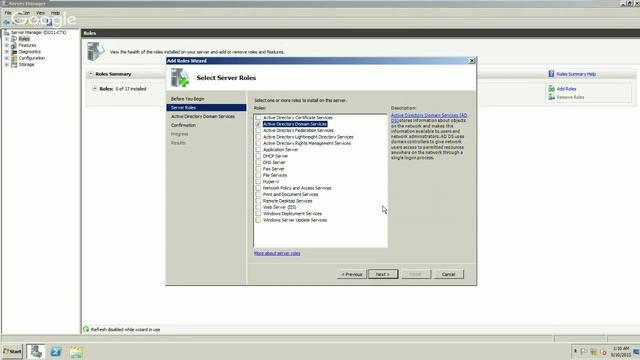Show hidden tray icons arrow
640x360 pixels.
[x=575, y=351]
